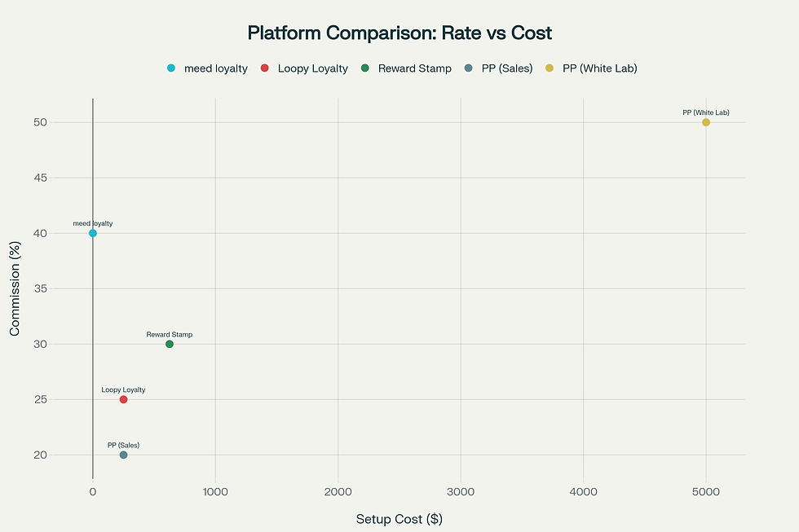This screenshot has height=532, width=799.
Task: Toggle the PP (White Lab) legend entry
Action: (x=591, y=68)
